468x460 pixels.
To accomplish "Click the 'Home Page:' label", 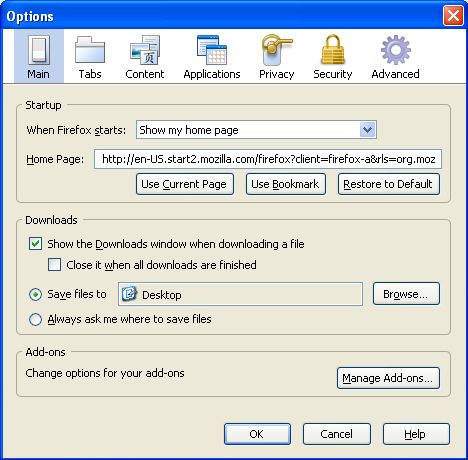I will click(x=55, y=159).
